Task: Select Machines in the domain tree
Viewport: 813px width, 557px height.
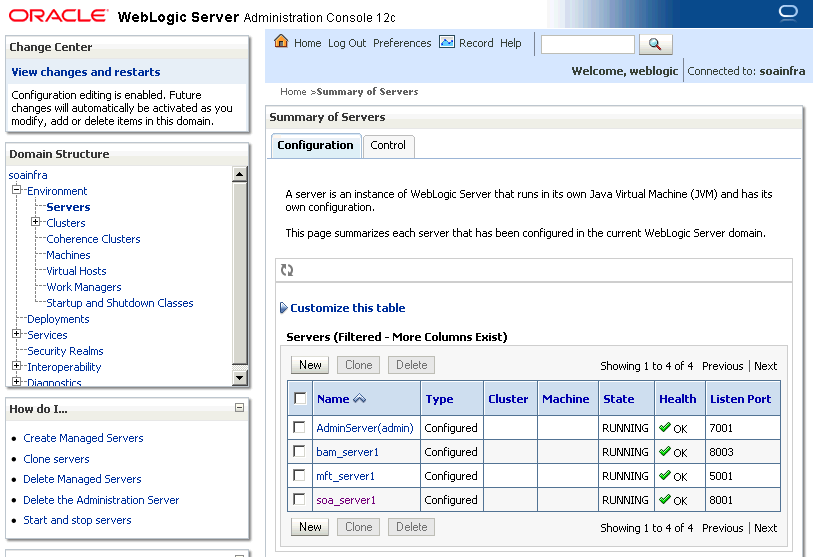Action: coord(68,255)
